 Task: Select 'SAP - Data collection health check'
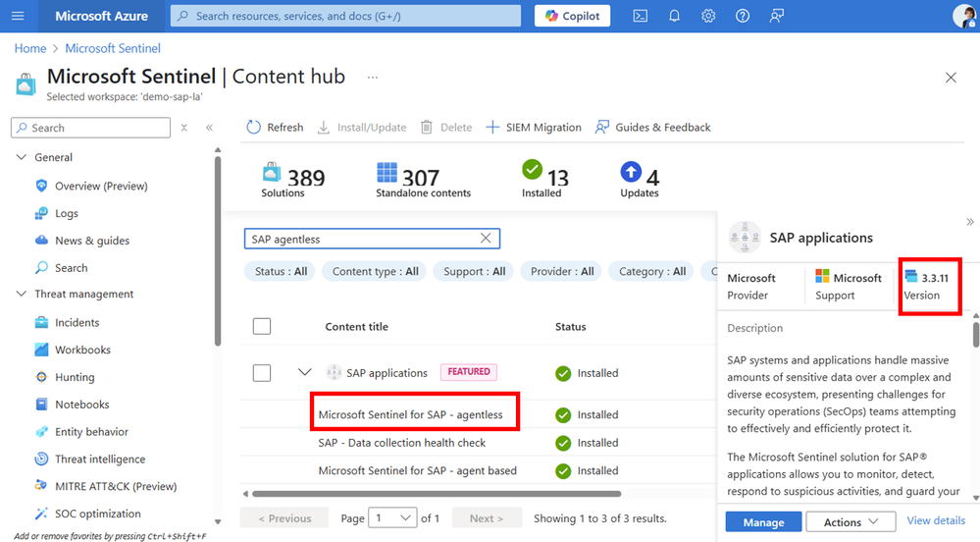(402, 443)
